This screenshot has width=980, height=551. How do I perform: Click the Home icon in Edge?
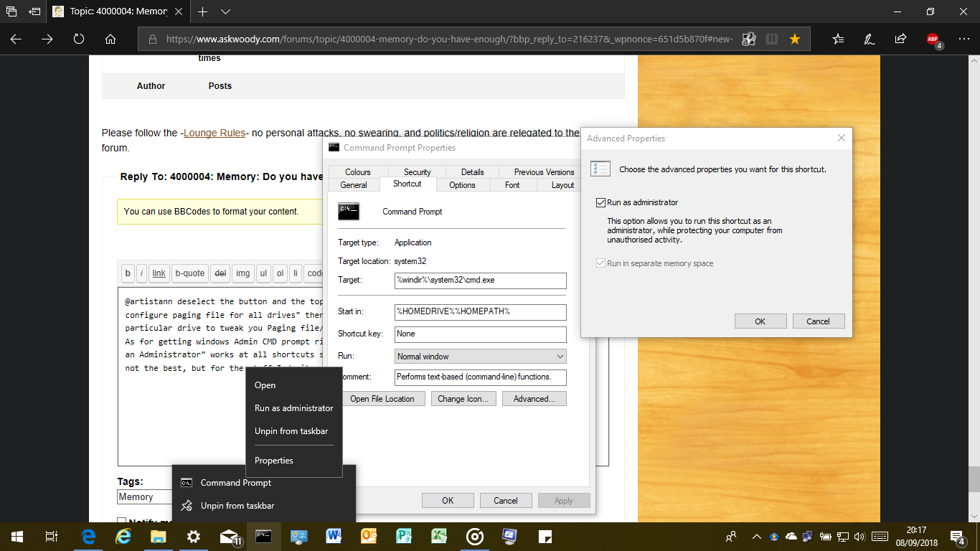click(110, 39)
